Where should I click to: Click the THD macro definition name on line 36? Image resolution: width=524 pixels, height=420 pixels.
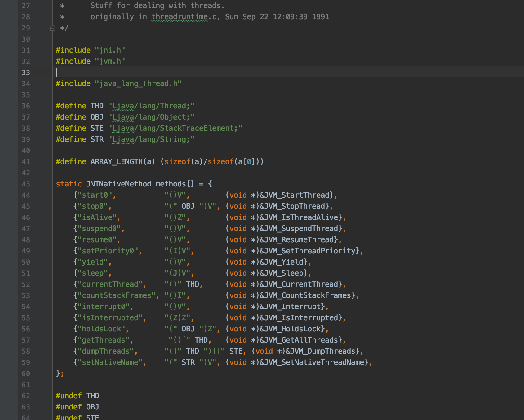coord(97,106)
